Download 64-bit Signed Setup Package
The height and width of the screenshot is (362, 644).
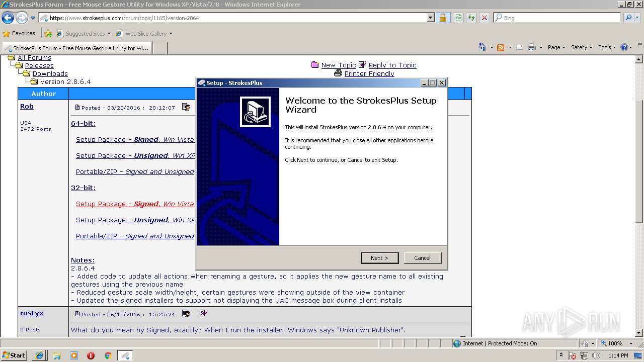[135, 139]
